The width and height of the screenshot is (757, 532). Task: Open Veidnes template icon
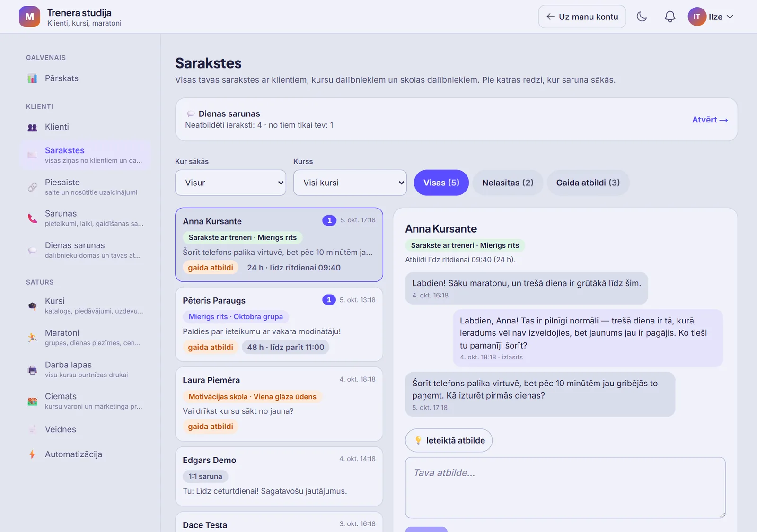pyautogui.click(x=32, y=429)
